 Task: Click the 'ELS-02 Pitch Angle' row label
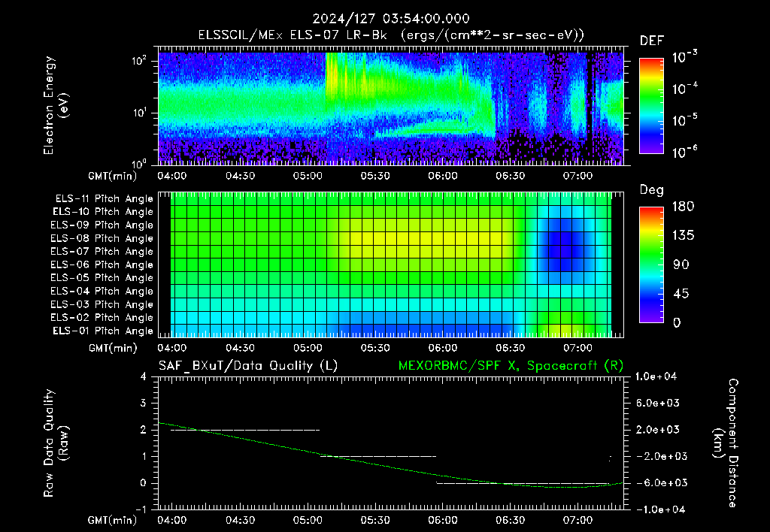pos(102,318)
